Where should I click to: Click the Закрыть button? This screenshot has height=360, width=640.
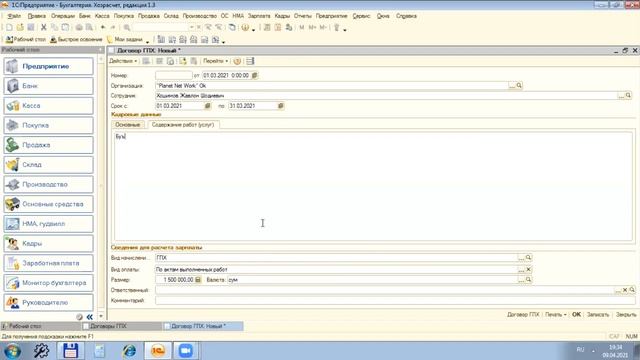626,315
